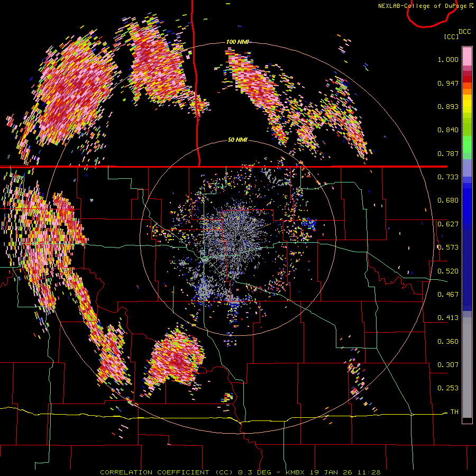Click the 0.467 scale value
This screenshot has width=476, height=476.
pos(448,294)
